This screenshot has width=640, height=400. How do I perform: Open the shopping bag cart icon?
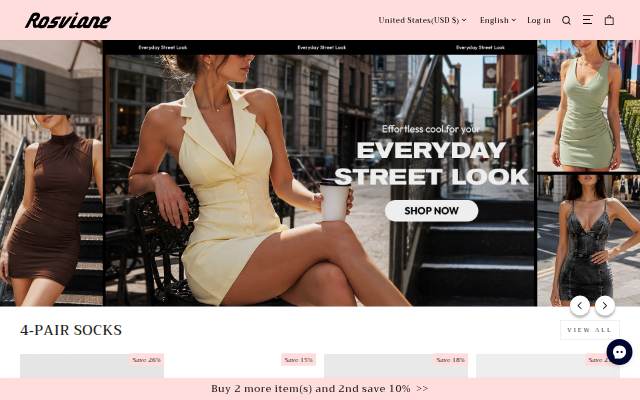(609, 20)
